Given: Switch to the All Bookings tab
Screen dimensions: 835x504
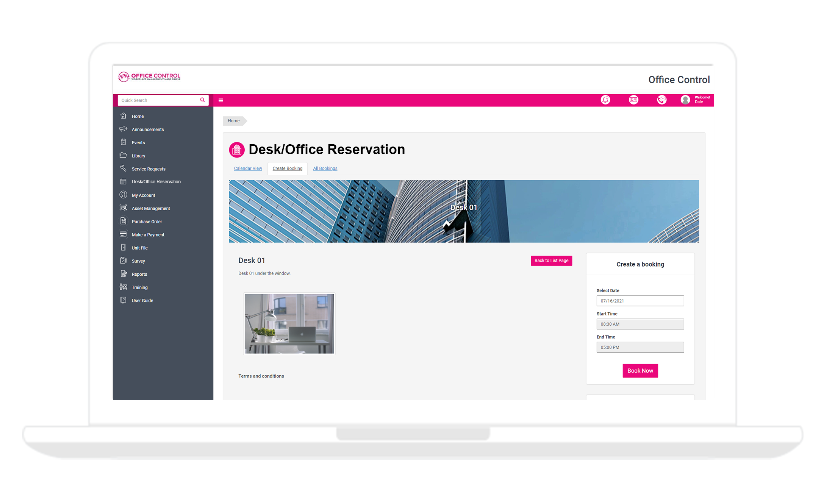Looking at the screenshot, I should coord(325,169).
